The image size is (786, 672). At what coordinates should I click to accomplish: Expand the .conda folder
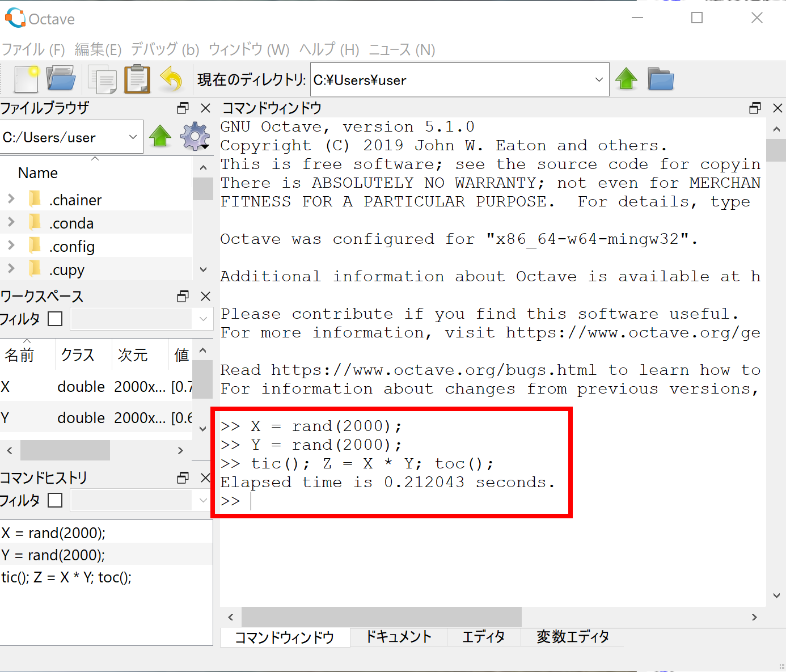pyautogui.click(x=11, y=222)
